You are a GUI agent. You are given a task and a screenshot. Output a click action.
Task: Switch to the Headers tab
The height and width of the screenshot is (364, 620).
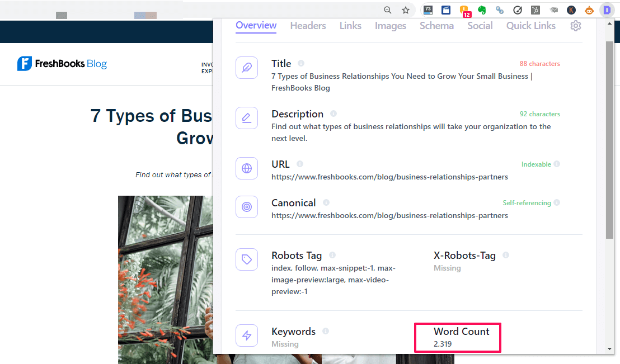coord(308,26)
